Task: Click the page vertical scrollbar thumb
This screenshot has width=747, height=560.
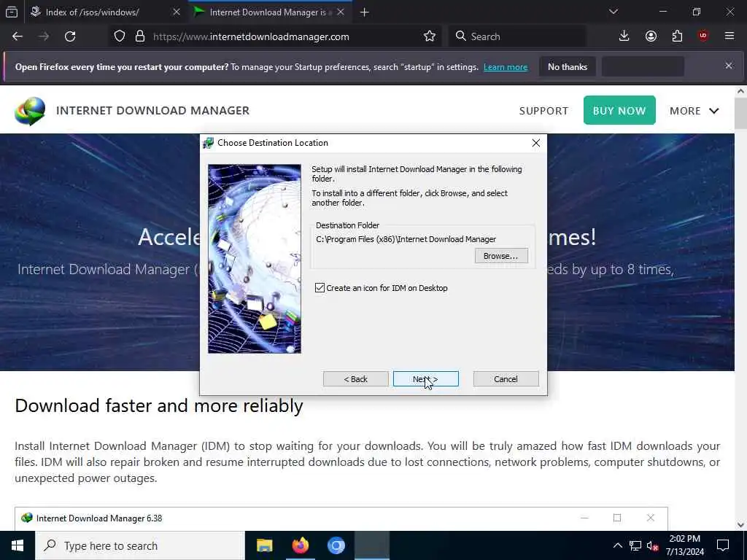Action: point(740,113)
